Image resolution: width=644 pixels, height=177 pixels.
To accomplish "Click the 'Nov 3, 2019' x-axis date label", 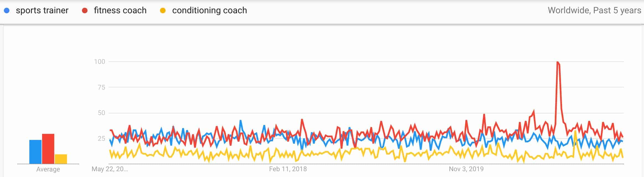I will 466,169.
